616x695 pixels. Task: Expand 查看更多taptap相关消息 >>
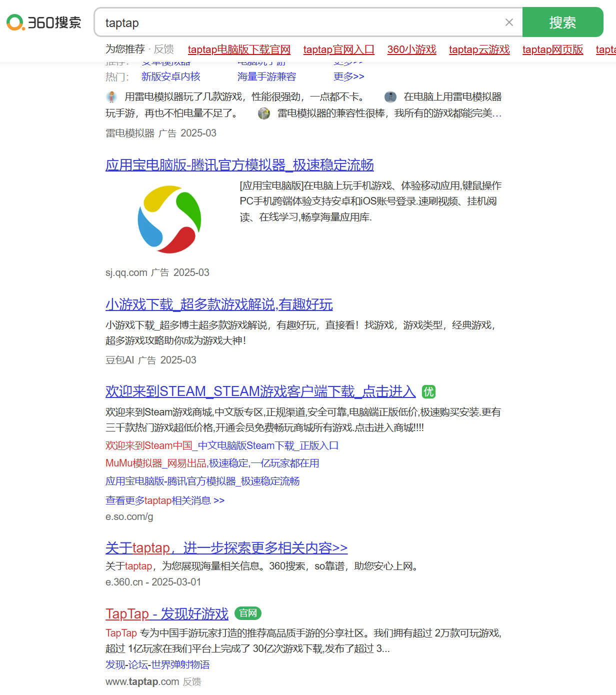click(x=165, y=500)
